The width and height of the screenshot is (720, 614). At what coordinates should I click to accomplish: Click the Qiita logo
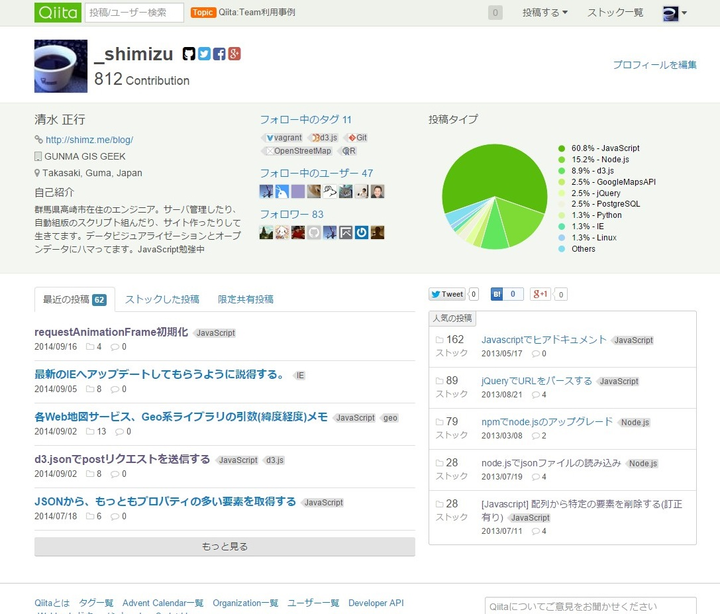[x=58, y=12]
